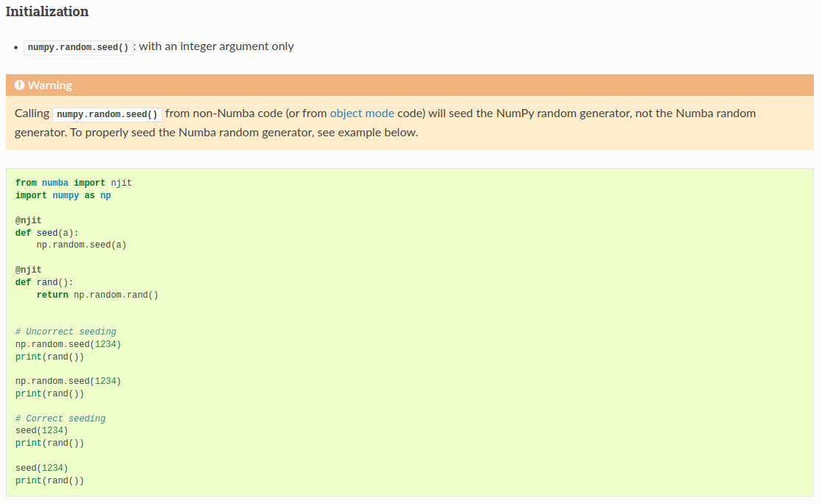Click numpy.random.seed() code inside the warning
Viewport: 822px width, 504px height.
107,114
